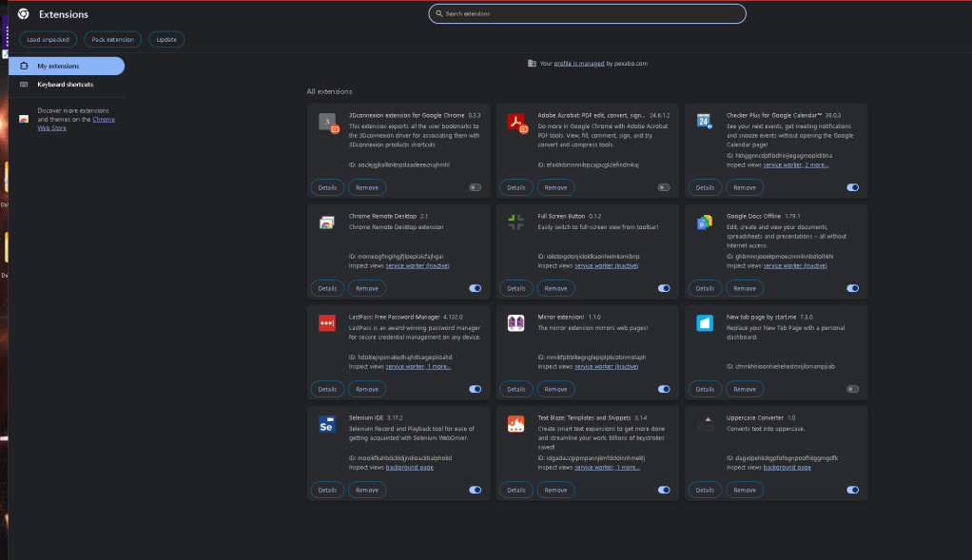Turn off Text Blaze toggle
The height and width of the screenshot is (560, 972).
(x=664, y=490)
